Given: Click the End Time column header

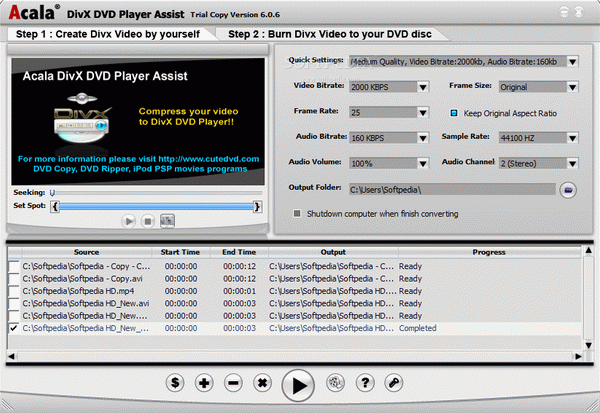Looking at the screenshot, I should [239, 252].
